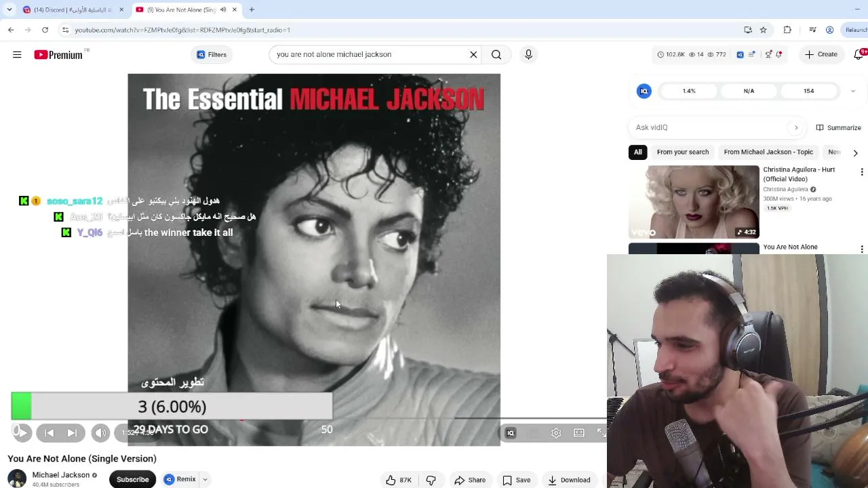868x488 pixels.
Task: Mute the audio-playing tab via speaker icon
Action: 223,9
